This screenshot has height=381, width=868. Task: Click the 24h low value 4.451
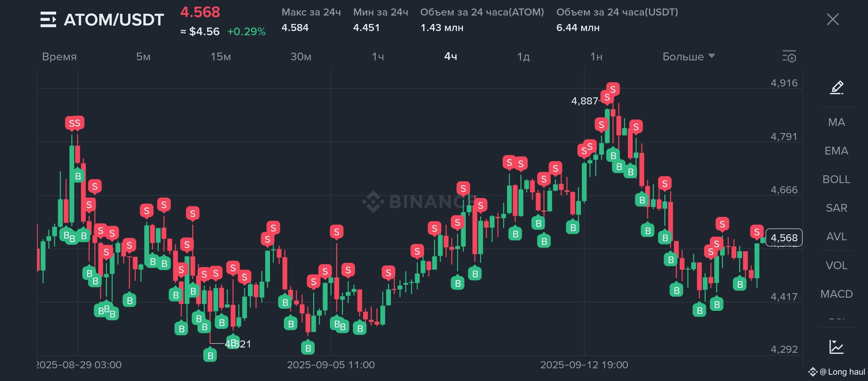click(x=366, y=28)
